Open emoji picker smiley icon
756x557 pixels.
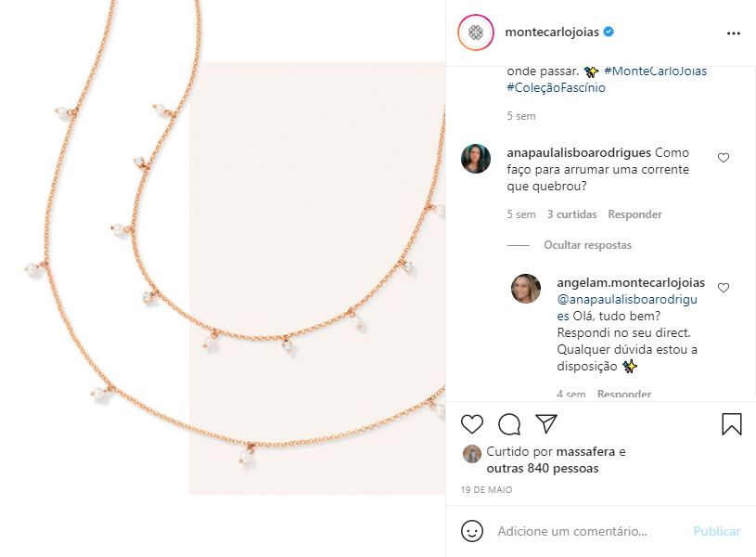pos(473,531)
